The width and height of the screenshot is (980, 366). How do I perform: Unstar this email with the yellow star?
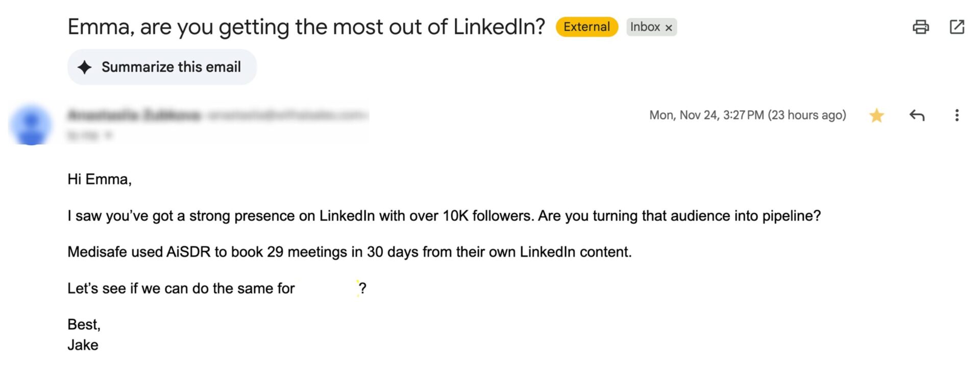(x=876, y=116)
